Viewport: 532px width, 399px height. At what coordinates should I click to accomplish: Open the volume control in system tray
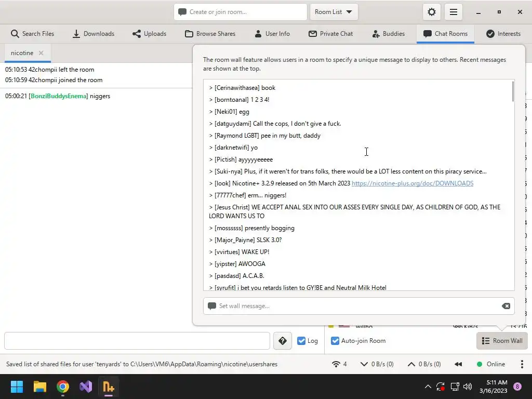(x=468, y=387)
